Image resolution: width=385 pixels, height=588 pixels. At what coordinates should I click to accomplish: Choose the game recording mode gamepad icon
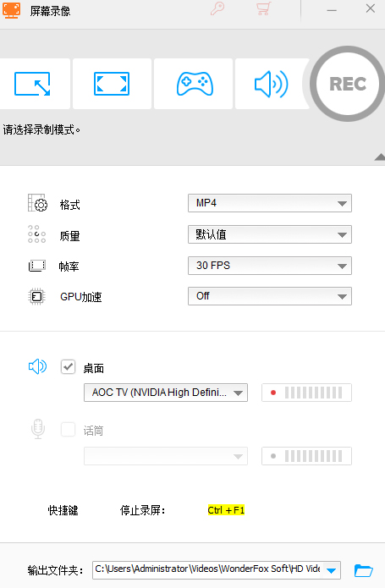[x=195, y=84]
